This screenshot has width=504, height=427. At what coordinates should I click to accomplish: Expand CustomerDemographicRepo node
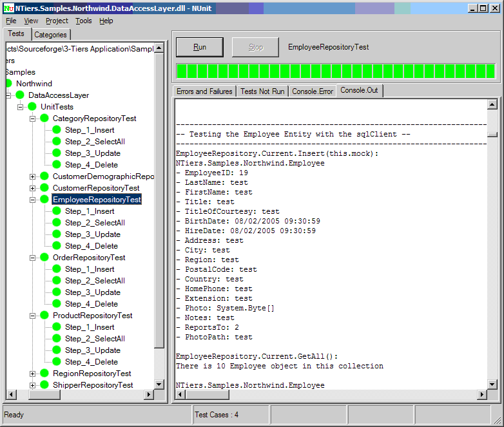[x=32, y=176]
